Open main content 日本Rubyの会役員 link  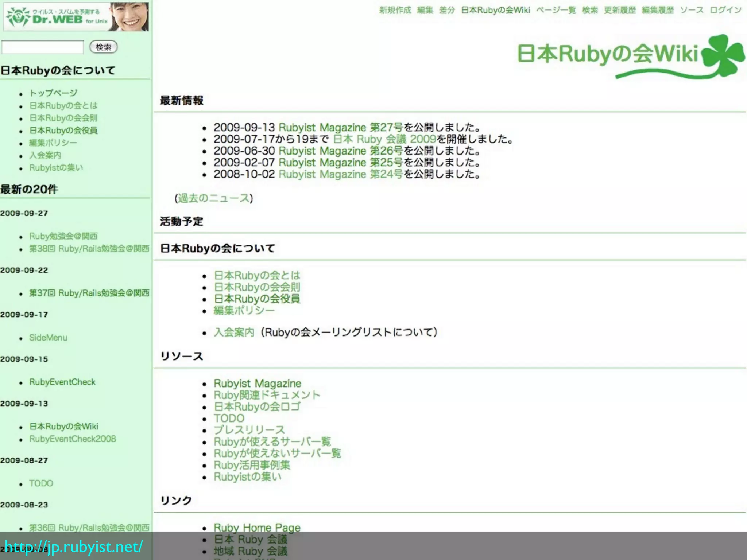coord(257,299)
